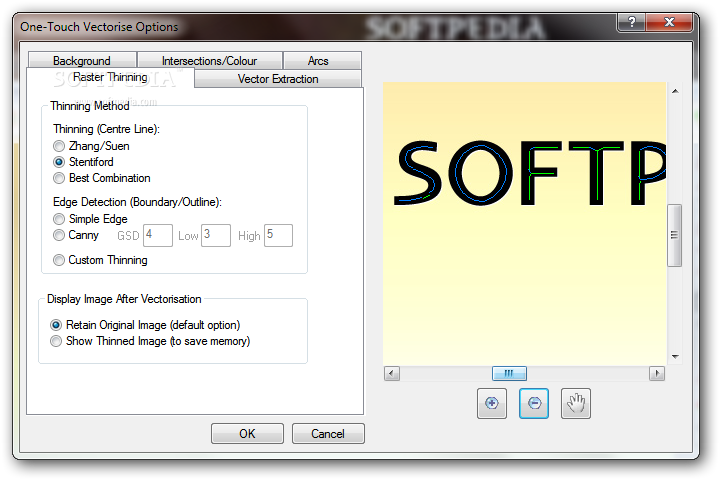Click the horizontal scrollbar thumb
This screenshot has height=480, width=720.
(509, 373)
